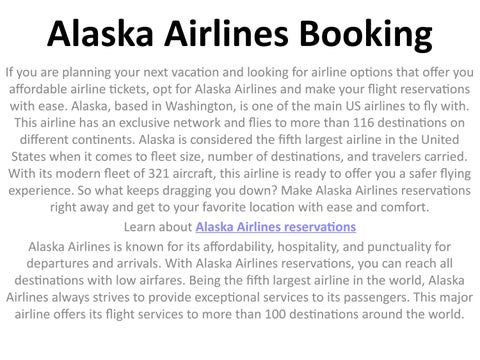Viewport: 480px width, 360px height.
Task: Click the line starting "different continents"
Action: coord(240,140)
